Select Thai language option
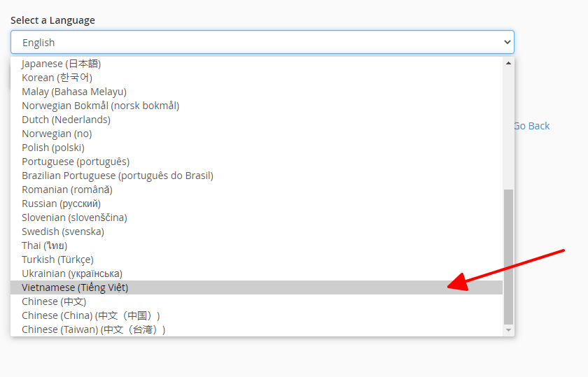Viewport: 588px width, 377px height. (44, 246)
